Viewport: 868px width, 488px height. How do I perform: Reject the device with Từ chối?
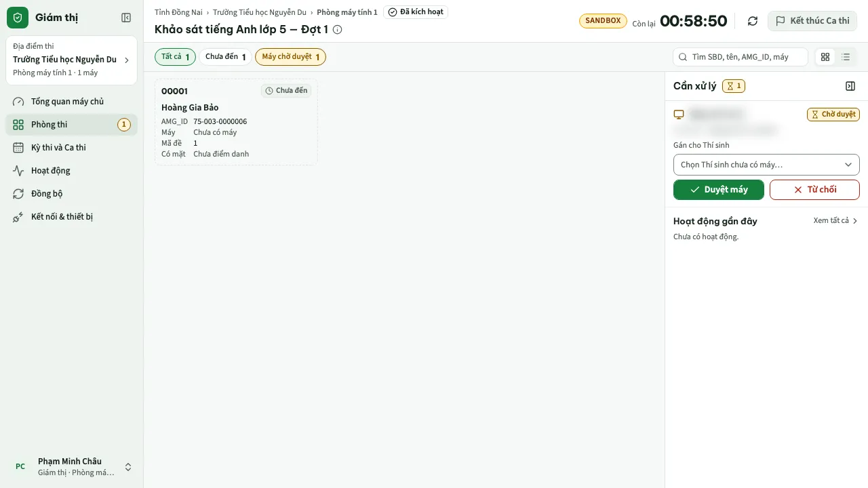tap(814, 190)
